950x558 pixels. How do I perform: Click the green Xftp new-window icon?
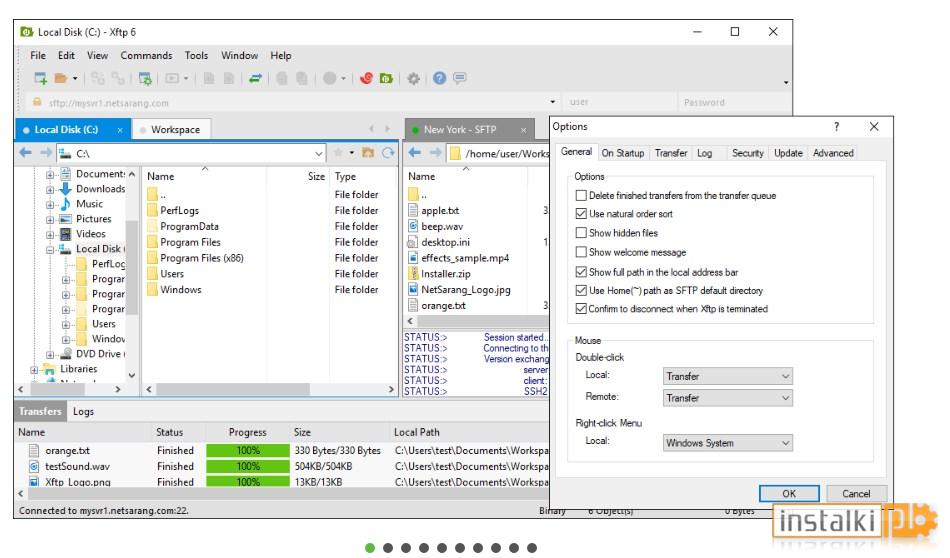(386, 78)
